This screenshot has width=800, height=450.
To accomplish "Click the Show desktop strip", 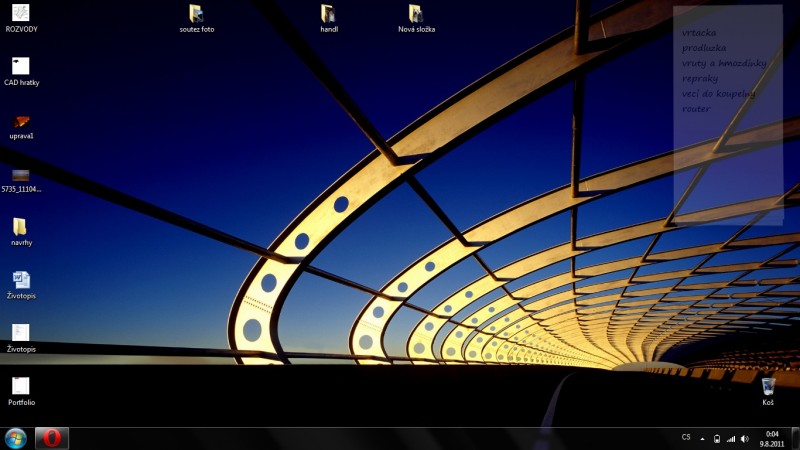I will [796, 438].
